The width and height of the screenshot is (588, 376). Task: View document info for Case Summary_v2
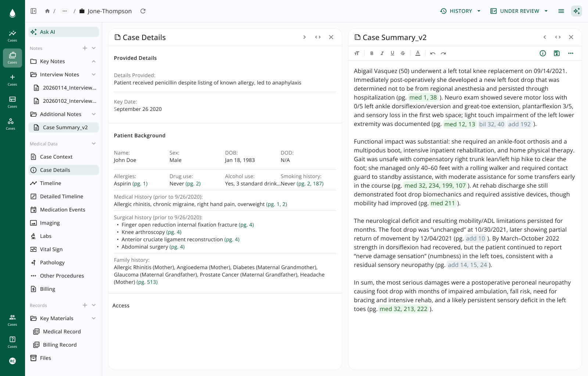[x=543, y=53]
